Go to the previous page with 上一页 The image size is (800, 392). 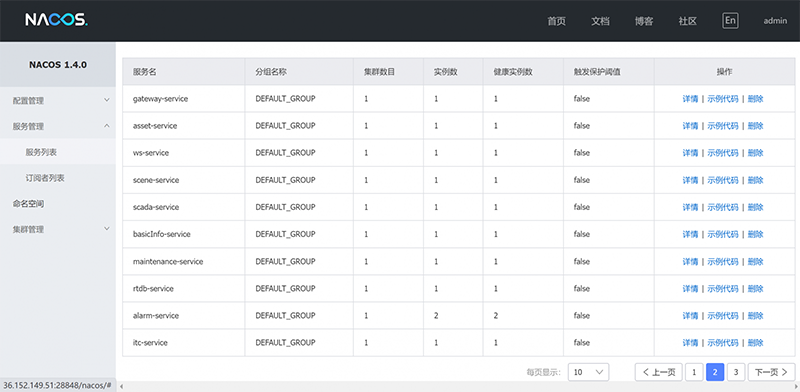pos(659,372)
